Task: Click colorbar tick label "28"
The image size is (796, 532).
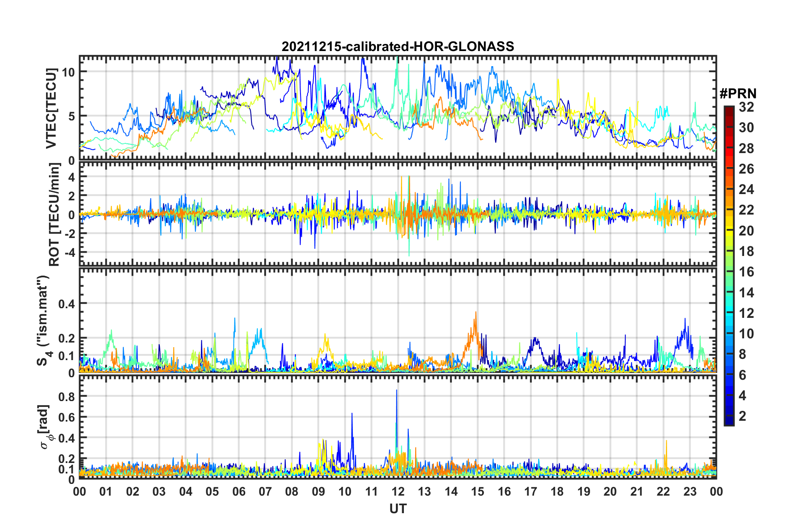Action: (746, 148)
